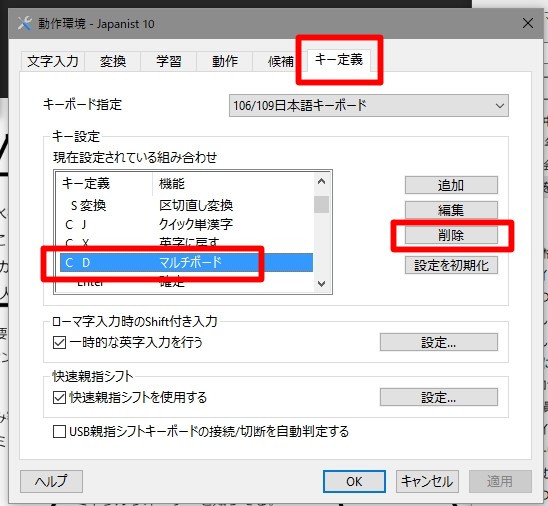Open the 学習 tab
Screen dimensions: 548x506
tap(168, 62)
